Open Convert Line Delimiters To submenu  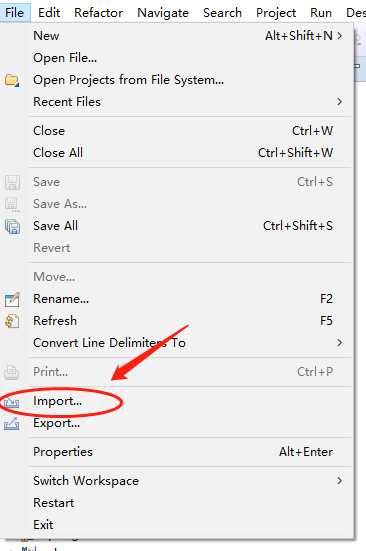click(x=339, y=343)
